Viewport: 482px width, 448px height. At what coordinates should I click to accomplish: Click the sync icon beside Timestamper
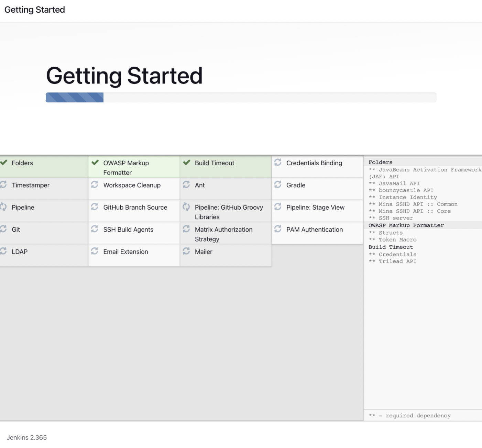tap(3, 184)
